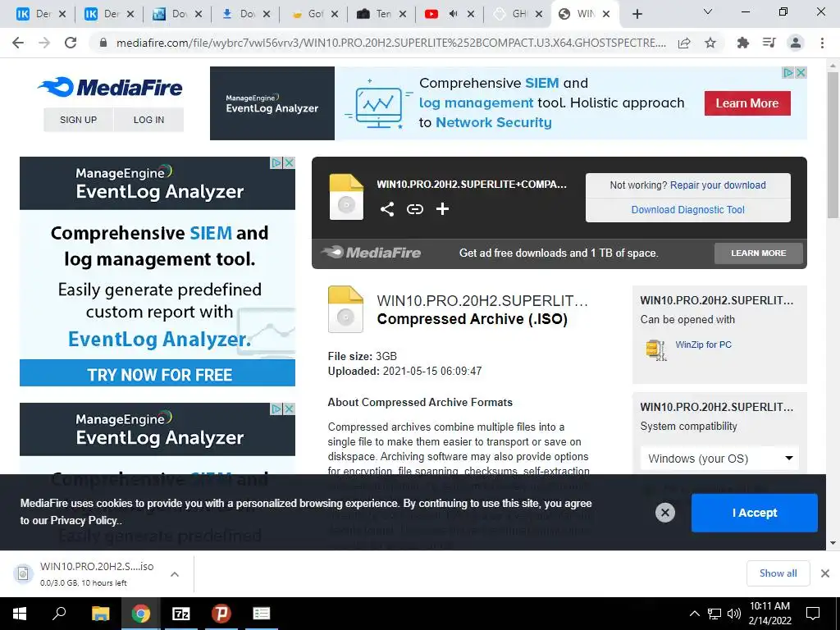Open 7-Zip from the taskbar

point(181,614)
